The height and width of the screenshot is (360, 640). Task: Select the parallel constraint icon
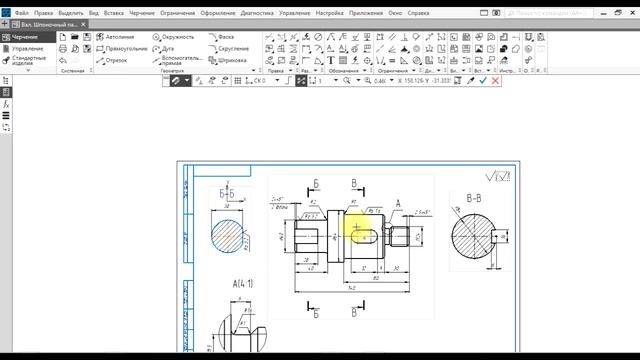pos(392,37)
